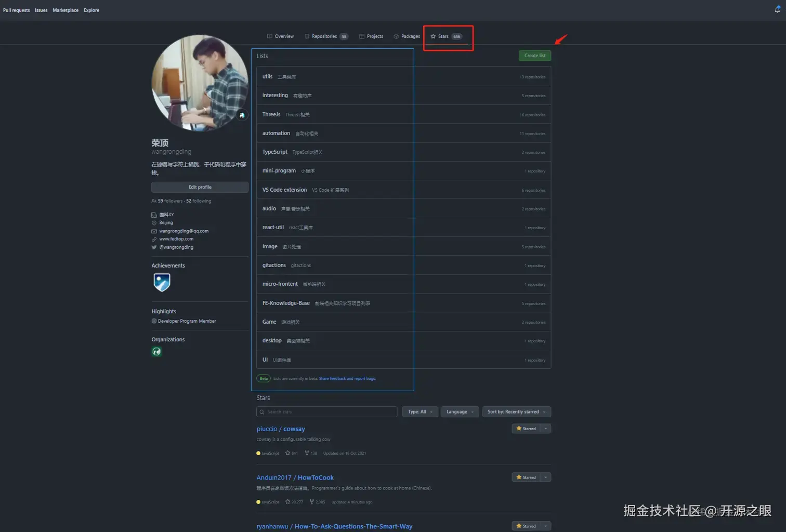Click the Developer Program Member highlight

[x=184, y=321]
